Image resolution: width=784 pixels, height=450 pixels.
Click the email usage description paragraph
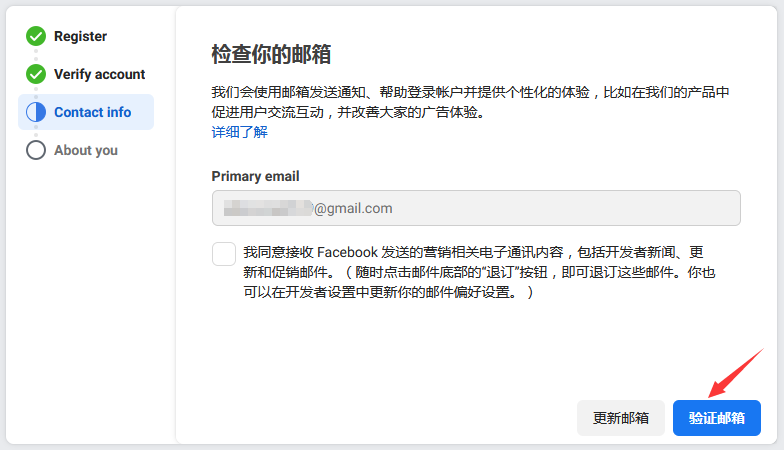pyautogui.click(x=470, y=102)
